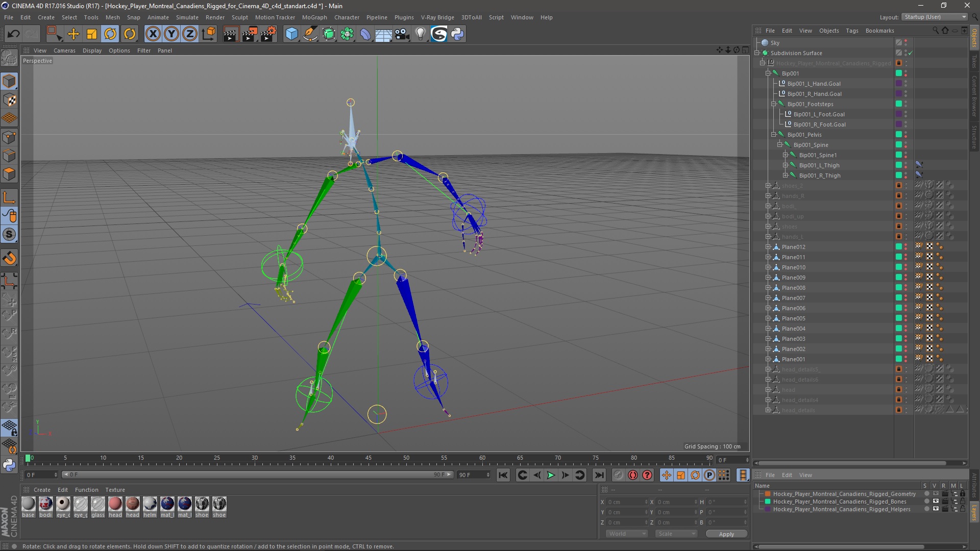Open the Character menu
Viewport: 980px width, 551px height.
pos(347,17)
